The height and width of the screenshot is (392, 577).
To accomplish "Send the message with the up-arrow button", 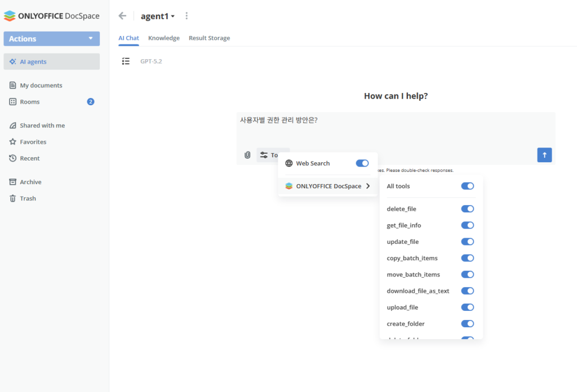I will [x=544, y=155].
